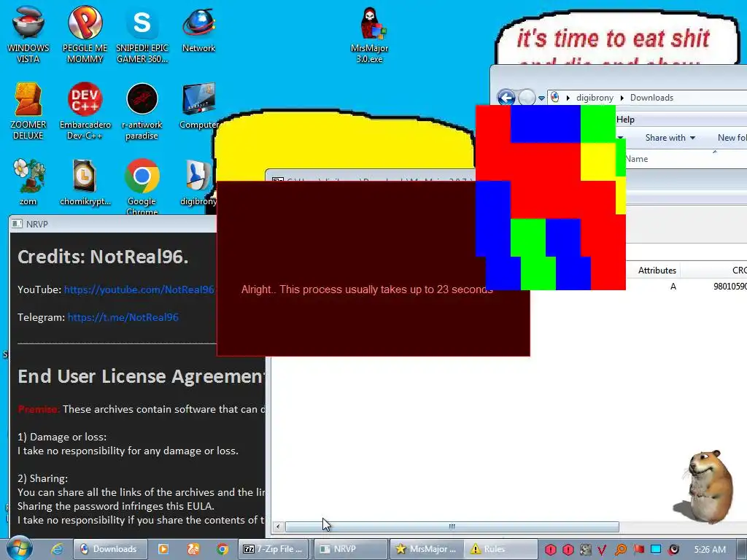Expand the recent pages dropdown in Explorer
This screenshot has width=747, height=560.
click(542, 98)
